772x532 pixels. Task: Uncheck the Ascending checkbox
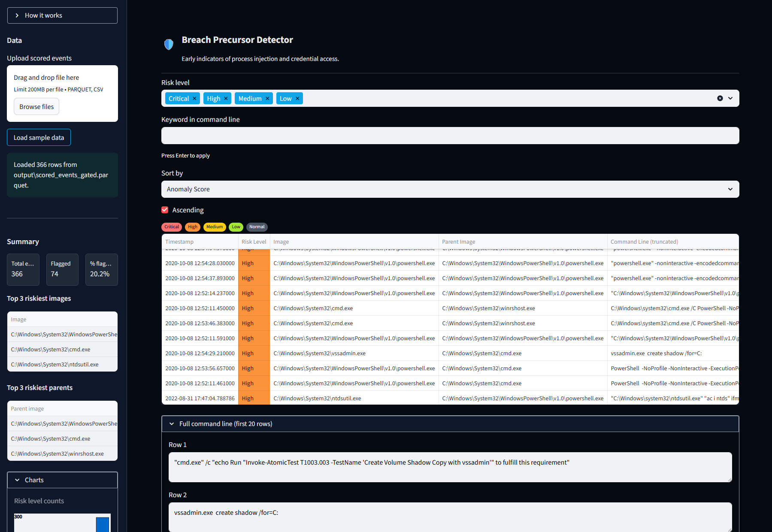[x=165, y=210]
